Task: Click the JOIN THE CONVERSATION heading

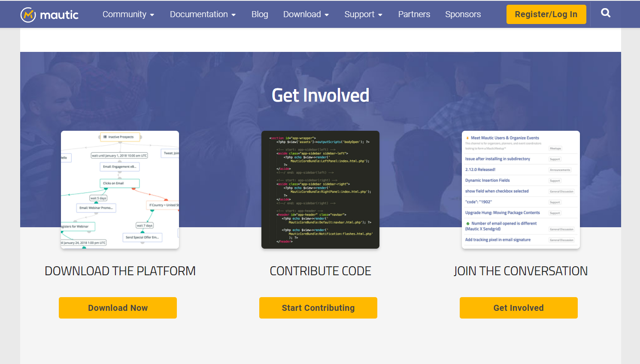Action: 521,271
